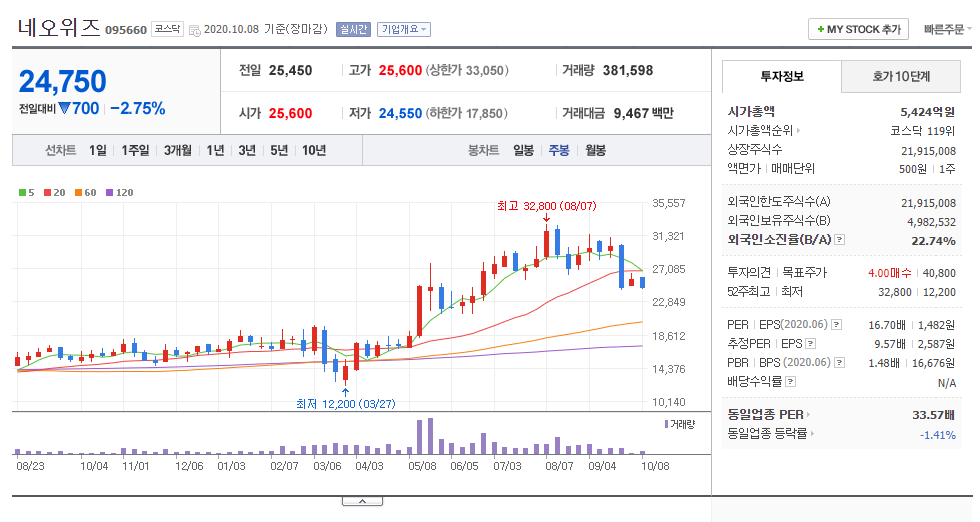Click the 코스닥 119위 rank value

click(x=922, y=131)
